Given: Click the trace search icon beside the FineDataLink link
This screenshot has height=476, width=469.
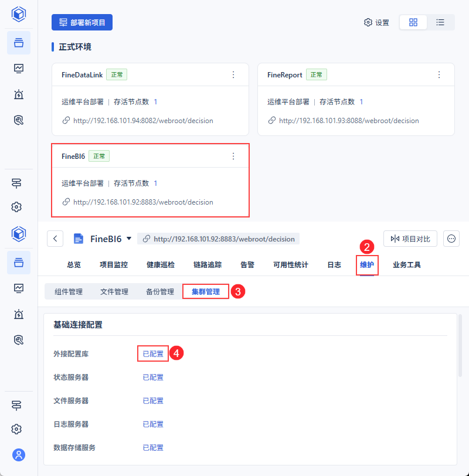Looking at the screenshot, I should 19,120.
